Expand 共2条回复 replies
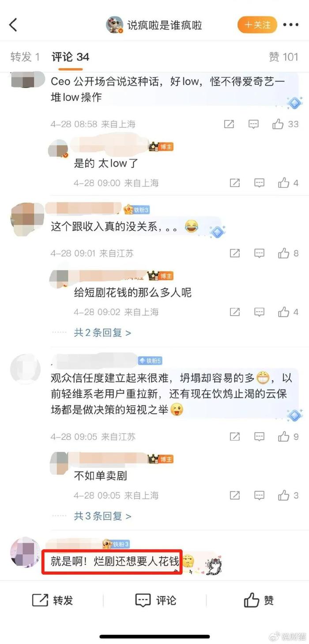 point(102,332)
